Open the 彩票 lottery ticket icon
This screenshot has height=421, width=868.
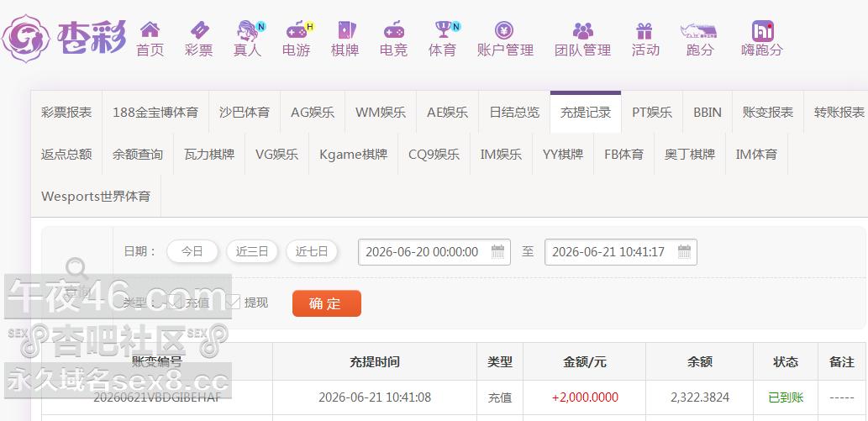[199, 29]
